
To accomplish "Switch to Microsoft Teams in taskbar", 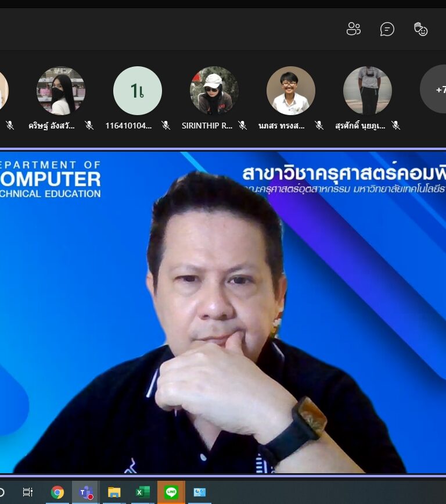I will coord(85,492).
